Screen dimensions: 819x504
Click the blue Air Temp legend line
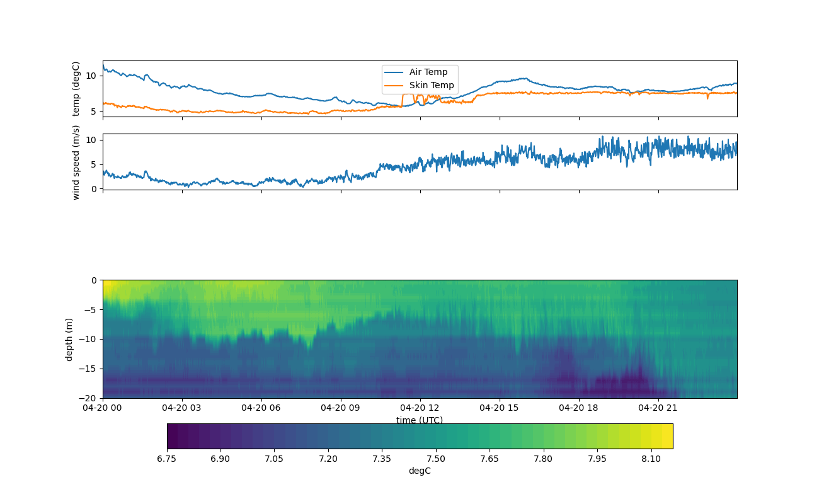[x=394, y=72]
